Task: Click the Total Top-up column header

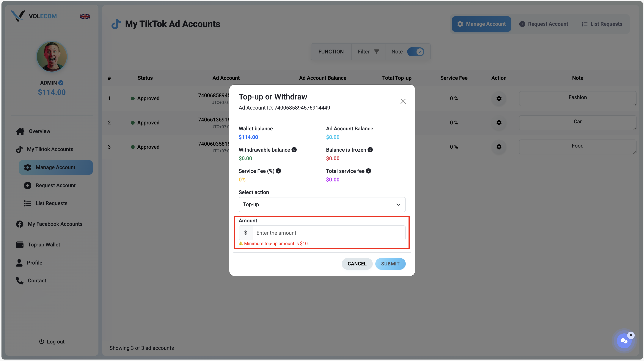Action: click(397, 78)
